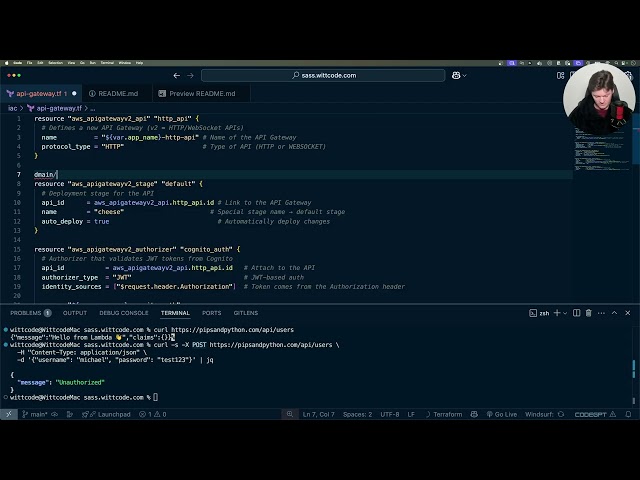Click the Copilot status icon in status bar
Image resolution: width=640 pixels, height=480 pixels.
click(474, 414)
